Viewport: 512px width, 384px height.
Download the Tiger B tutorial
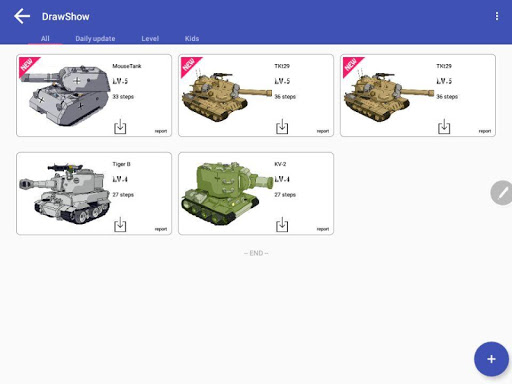click(120, 225)
